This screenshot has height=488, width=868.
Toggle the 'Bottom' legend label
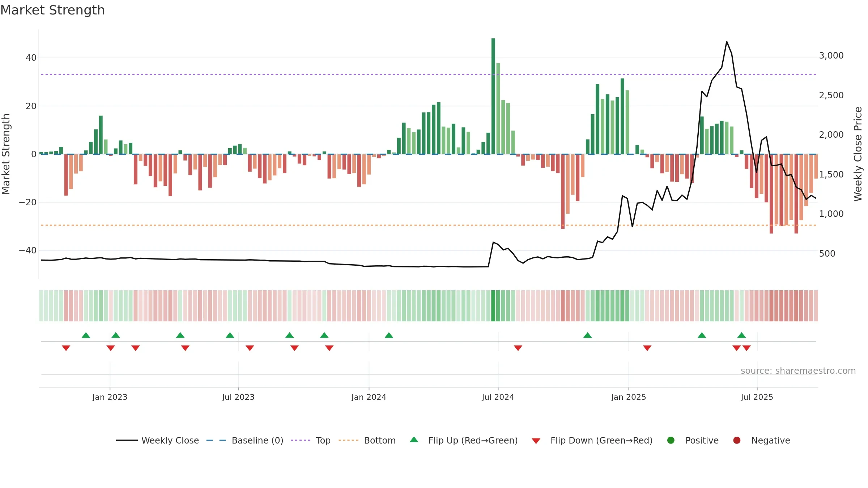click(380, 440)
